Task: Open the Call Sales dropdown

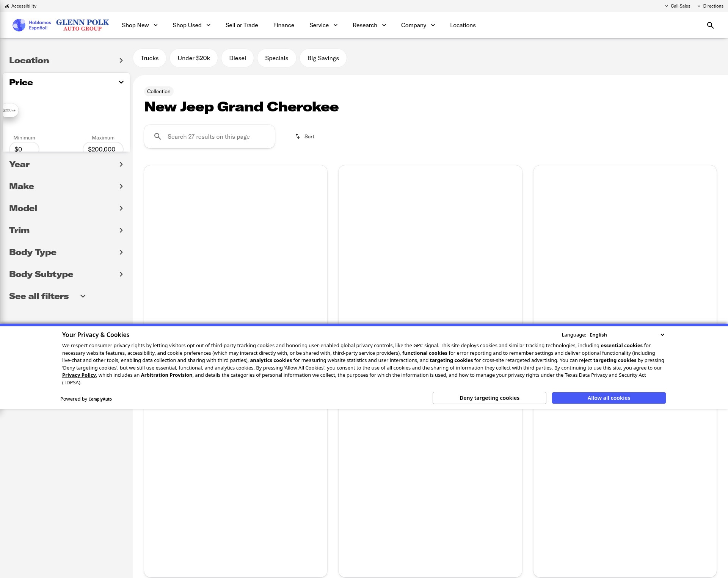Action: click(x=677, y=6)
